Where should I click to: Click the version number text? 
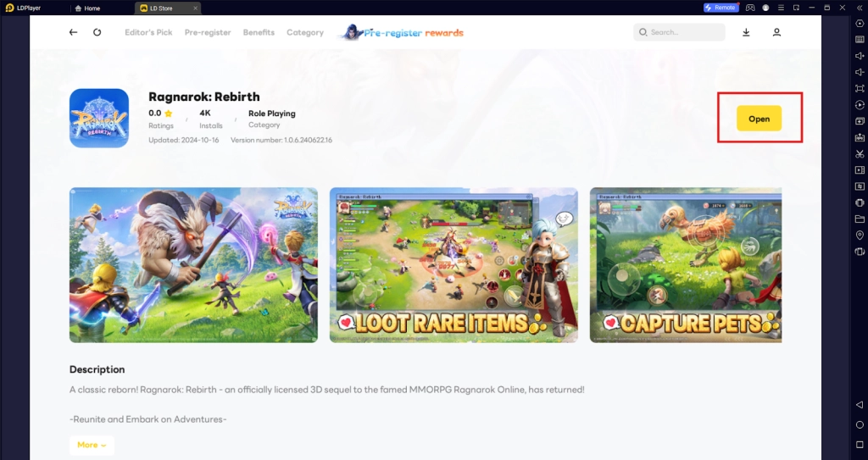(x=281, y=140)
